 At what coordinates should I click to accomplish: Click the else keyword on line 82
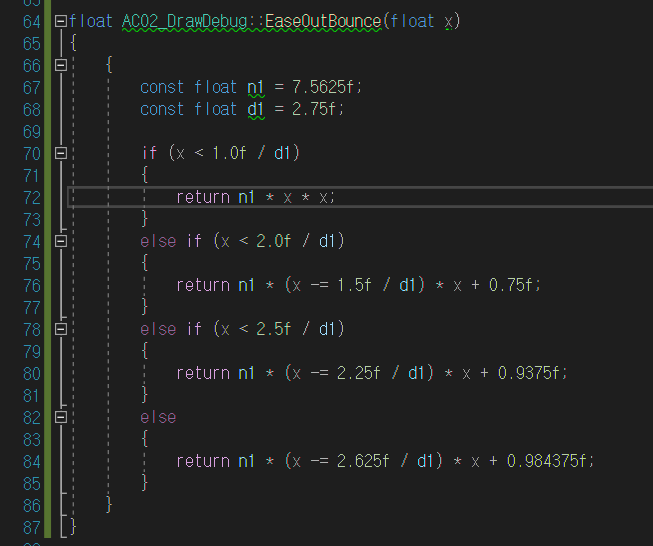coord(158,417)
